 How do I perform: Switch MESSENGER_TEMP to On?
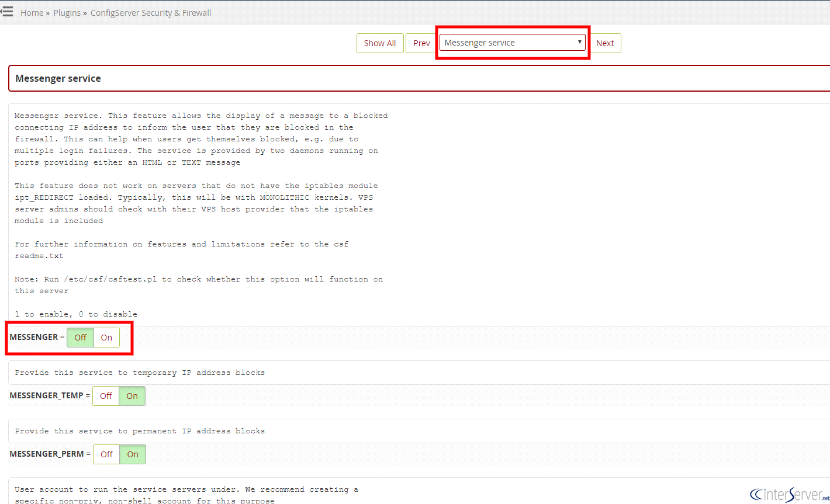(132, 396)
